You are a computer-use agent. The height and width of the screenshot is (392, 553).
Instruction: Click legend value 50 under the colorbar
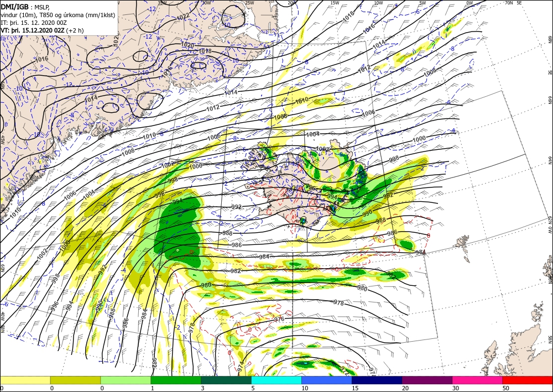506,388
